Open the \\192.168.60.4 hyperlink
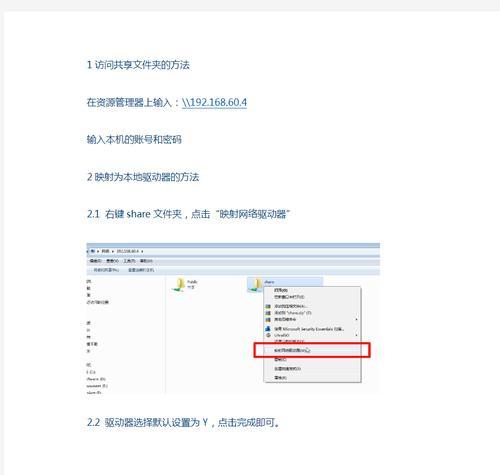The width and height of the screenshot is (500, 475). click(x=214, y=102)
